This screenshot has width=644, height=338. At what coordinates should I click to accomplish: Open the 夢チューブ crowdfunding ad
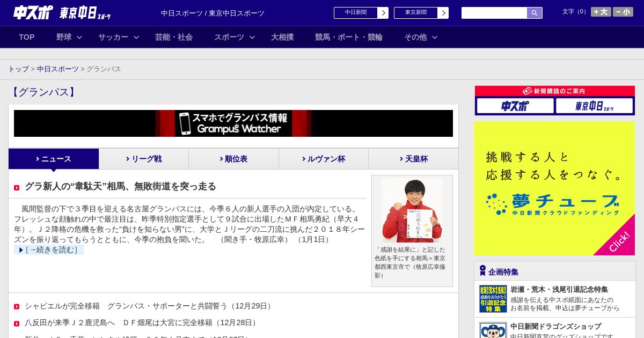coord(554,188)
